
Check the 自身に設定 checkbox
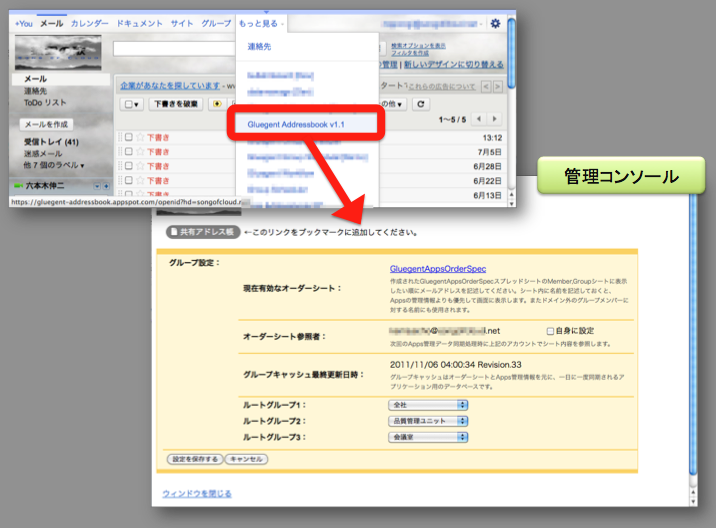point(550,330)
